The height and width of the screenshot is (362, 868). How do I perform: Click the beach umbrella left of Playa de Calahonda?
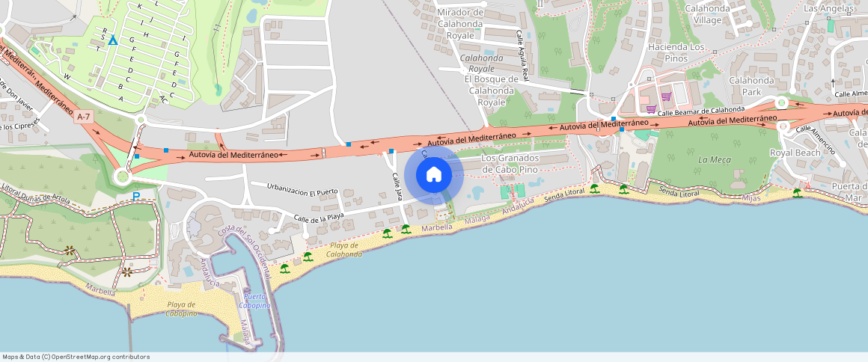pos(308,257)
